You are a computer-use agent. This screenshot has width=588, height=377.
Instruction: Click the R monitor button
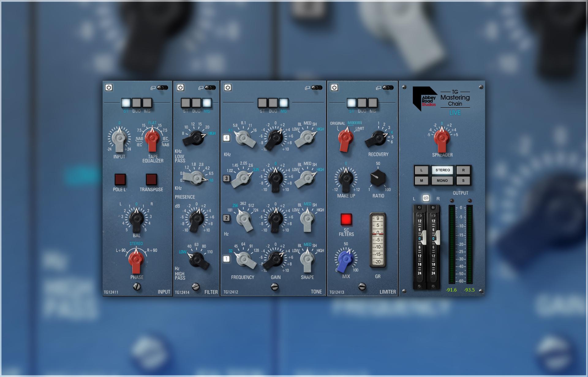(x=463, y=170)
